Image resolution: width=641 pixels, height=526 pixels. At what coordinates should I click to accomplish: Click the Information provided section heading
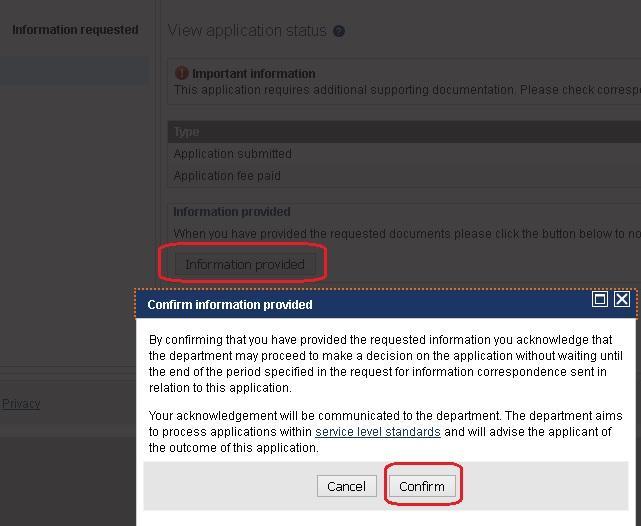tap(232, 212)
